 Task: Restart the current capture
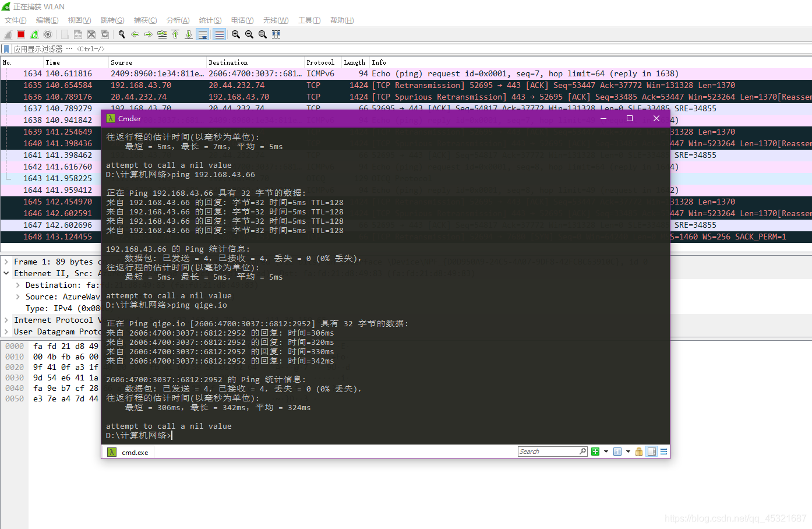point(34,34)
